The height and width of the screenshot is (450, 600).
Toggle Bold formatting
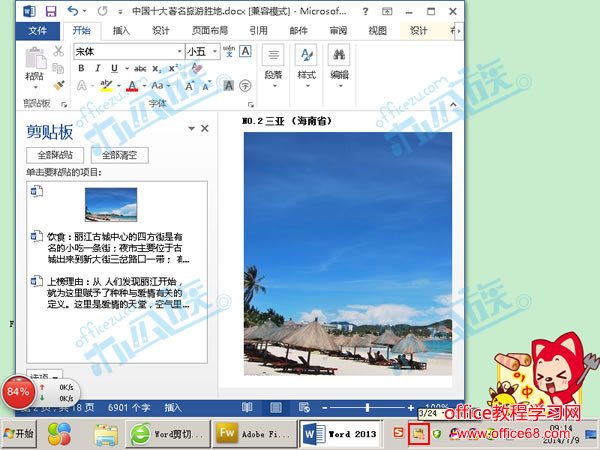81,68
